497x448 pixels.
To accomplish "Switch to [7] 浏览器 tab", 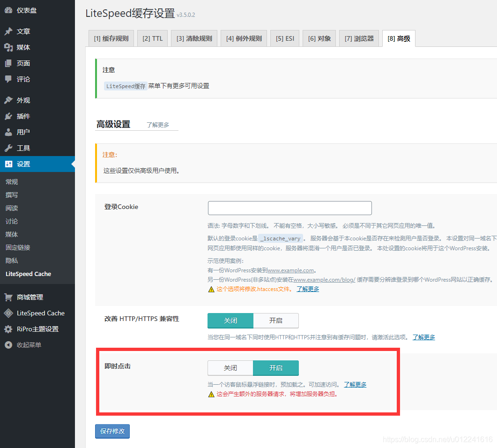I will [359, 38].
